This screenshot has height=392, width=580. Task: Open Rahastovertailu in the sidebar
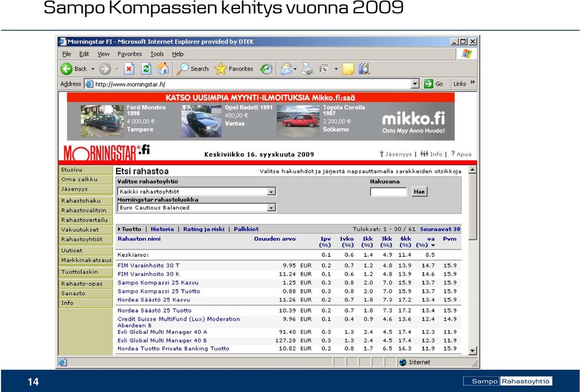pyautogui.click(x=85, y=220)
